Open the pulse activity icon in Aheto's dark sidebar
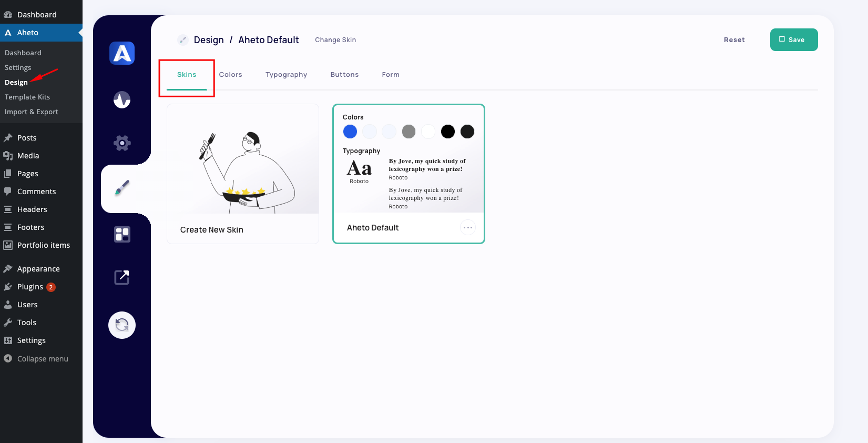This screenshot has width=868, height=443. [122, 99]
